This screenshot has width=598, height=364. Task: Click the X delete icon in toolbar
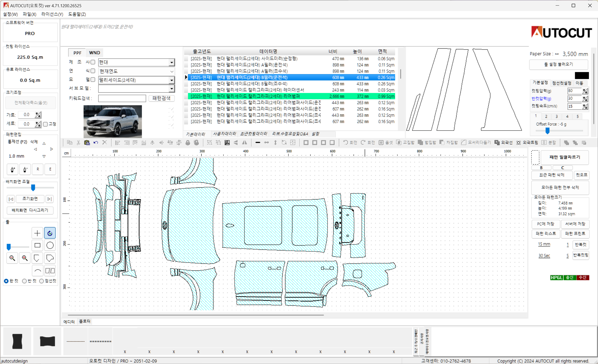point(105,142)
